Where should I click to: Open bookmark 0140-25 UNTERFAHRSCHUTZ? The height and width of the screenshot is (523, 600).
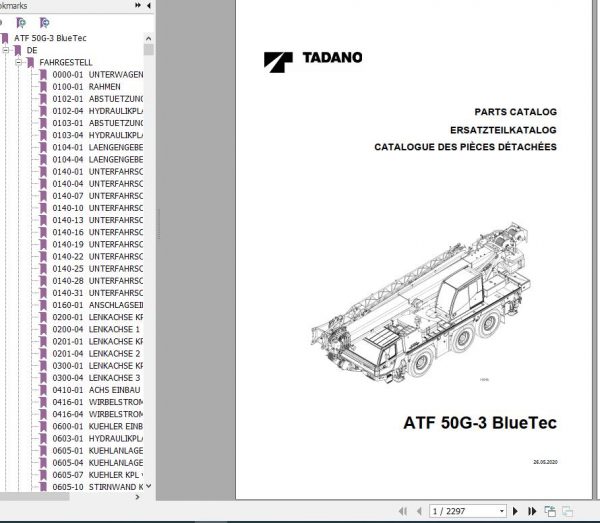click(x=98, y=269)
